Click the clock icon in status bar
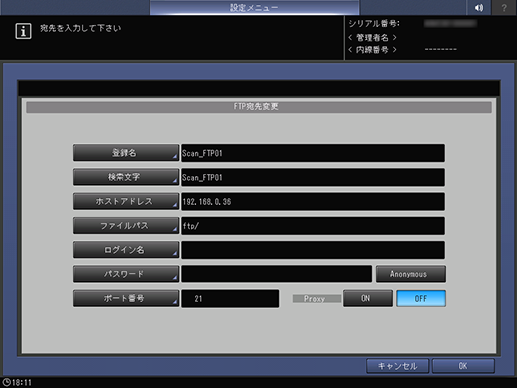This screenshot has width=517, height=388. 6,382
